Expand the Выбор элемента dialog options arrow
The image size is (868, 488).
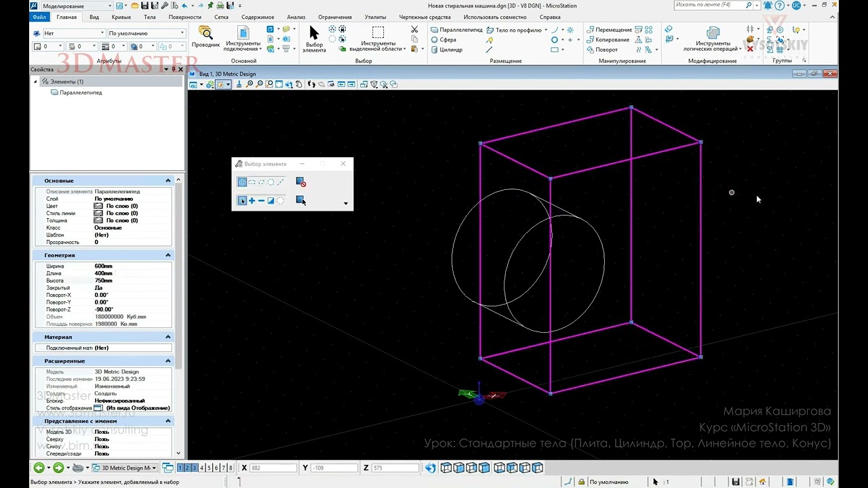coord(346,203)
